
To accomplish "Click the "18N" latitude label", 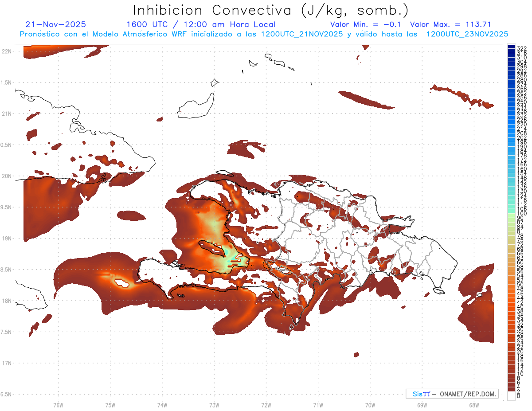I will (6, 301).
